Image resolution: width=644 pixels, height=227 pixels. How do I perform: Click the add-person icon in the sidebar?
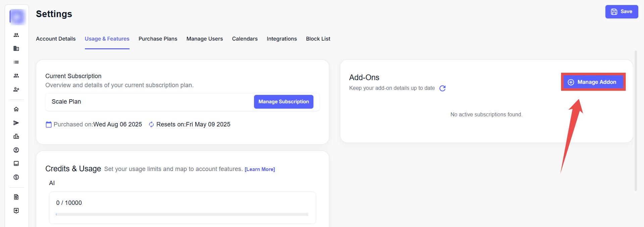16,90
